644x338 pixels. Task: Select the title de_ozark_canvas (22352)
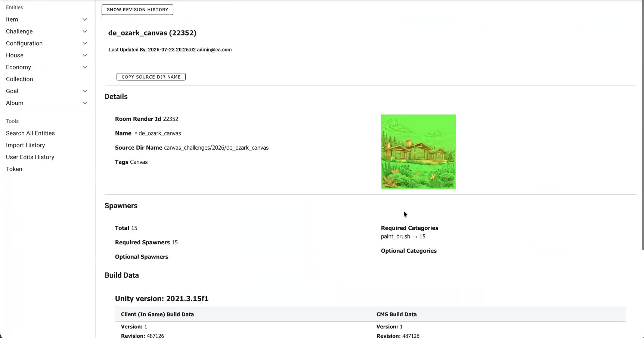pos(152,33)
